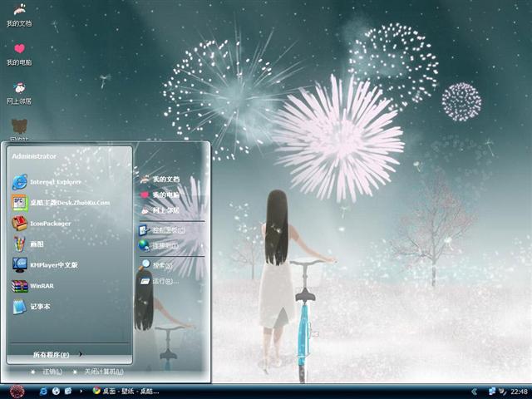Screen dimensions: 532x399
Task: Expand hidden system tray icons arrow
Action: [475, 392]
